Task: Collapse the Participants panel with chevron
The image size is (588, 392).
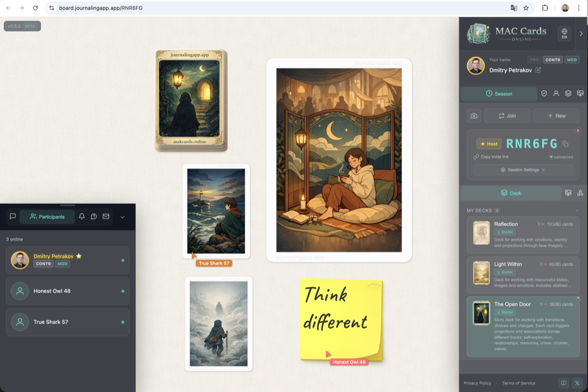Action: click(x=122, y=217)
